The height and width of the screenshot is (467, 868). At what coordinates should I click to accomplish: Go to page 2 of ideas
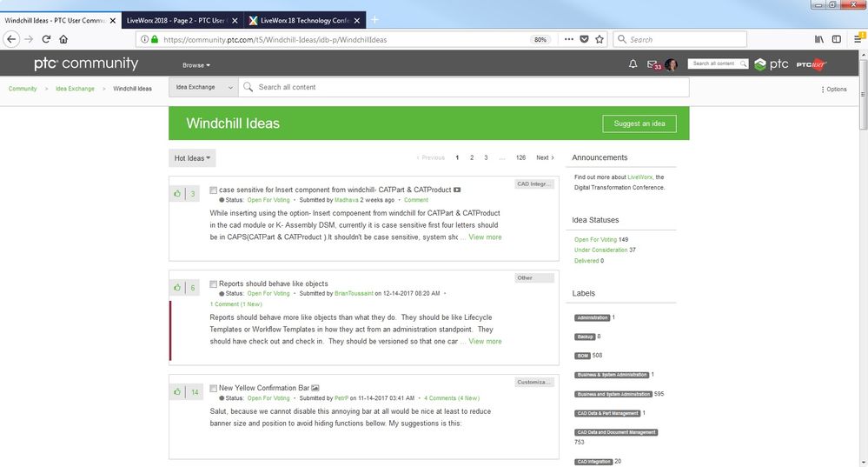(x=472, y=158)
